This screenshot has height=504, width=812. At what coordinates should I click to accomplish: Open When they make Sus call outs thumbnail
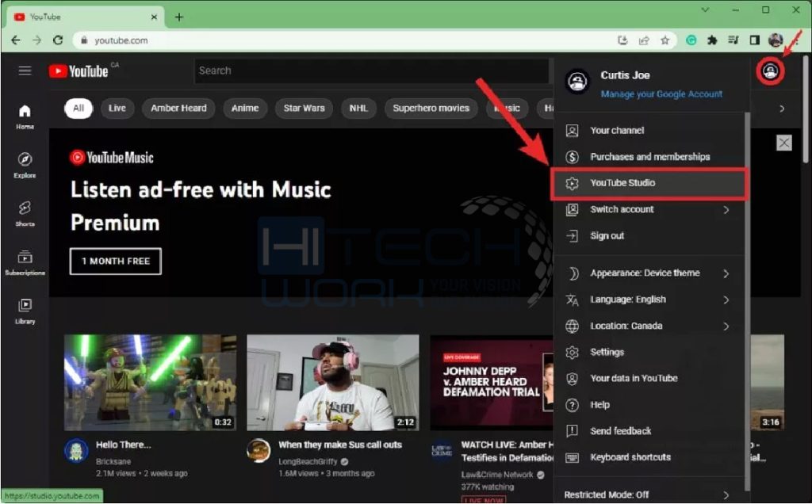[333, 383]
